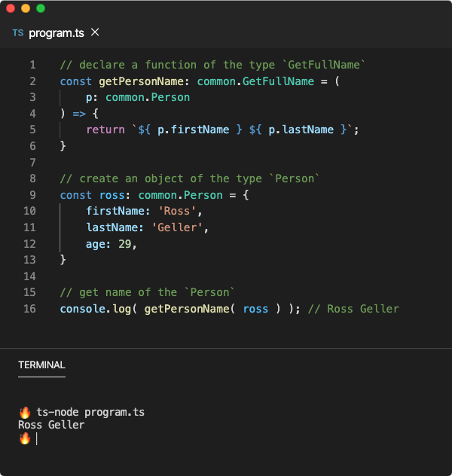This screenshot has width=452, height=476.
Task: Click the comment 'create an object of the type'
Action: click(170, 178)
